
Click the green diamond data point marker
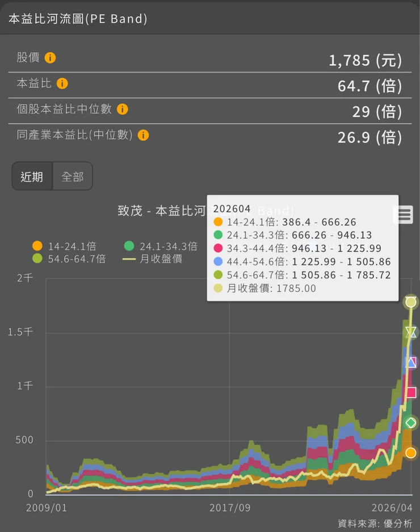coord(411,423)
